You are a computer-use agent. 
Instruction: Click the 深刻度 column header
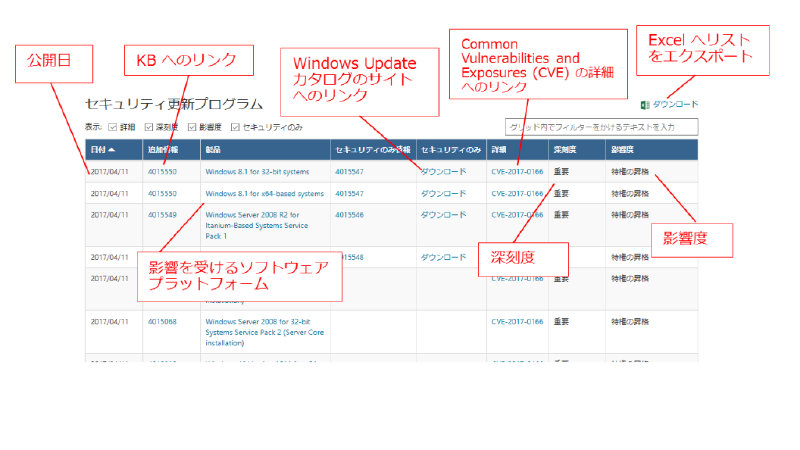click(565, 150)
